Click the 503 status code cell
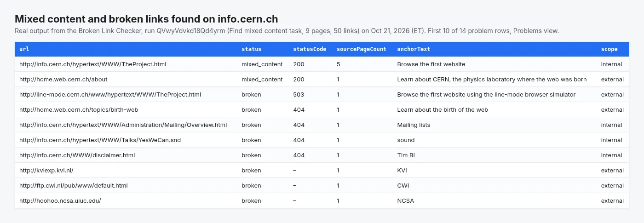Screen dimensions: 644x223 click(x=299, y=95)
